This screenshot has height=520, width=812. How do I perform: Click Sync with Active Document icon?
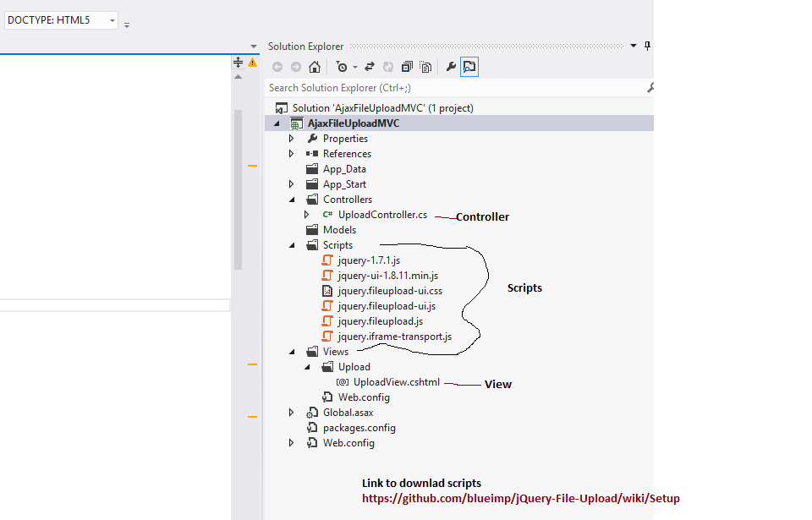(x=370, y=67)
